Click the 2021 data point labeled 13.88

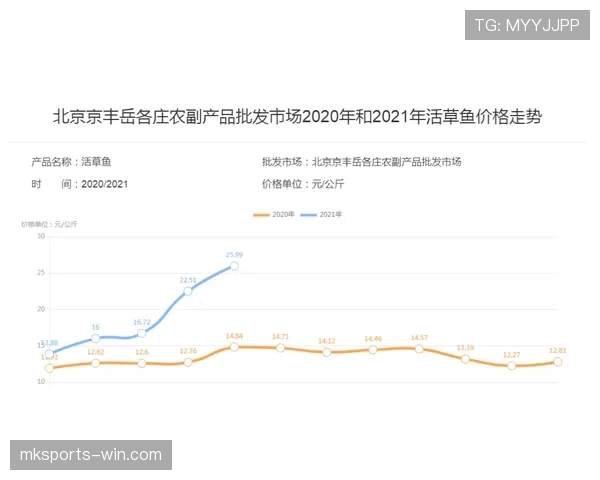[x=49, y=354]
